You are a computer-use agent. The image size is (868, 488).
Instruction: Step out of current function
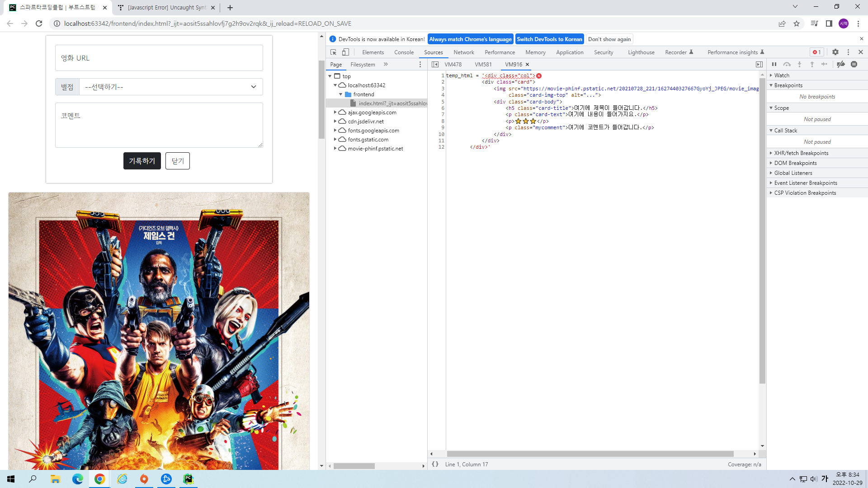tap(812, 65)
